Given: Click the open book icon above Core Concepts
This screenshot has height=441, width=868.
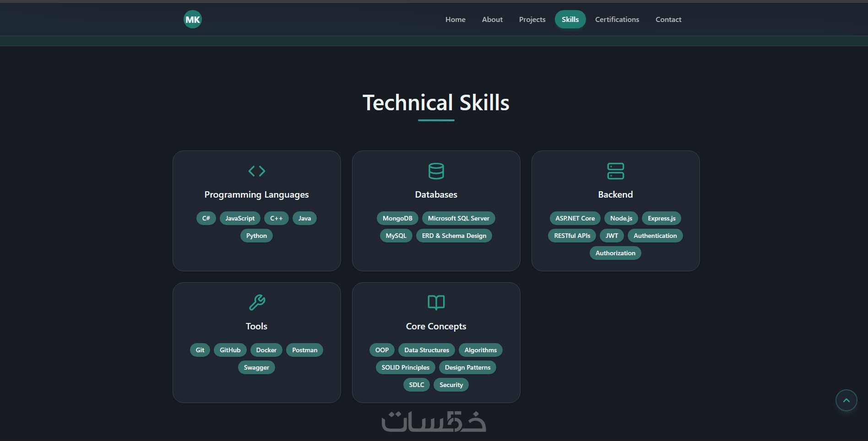Looking at the screenshot, I should point(436,302).
